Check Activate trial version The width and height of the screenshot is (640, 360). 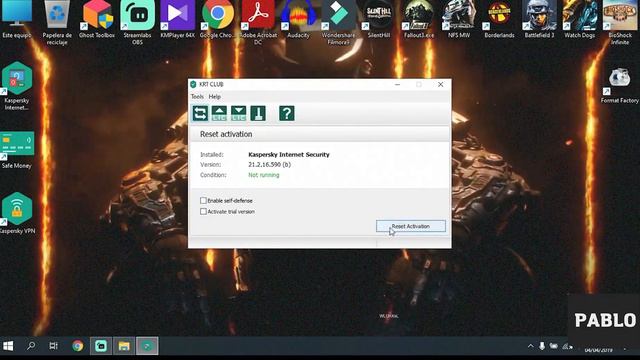pyautogui.click(x=203, y=211)
